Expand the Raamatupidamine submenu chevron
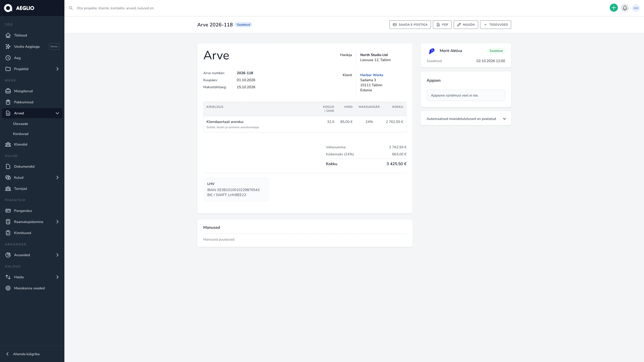This screenshot has width=644, height=362. 57,222
